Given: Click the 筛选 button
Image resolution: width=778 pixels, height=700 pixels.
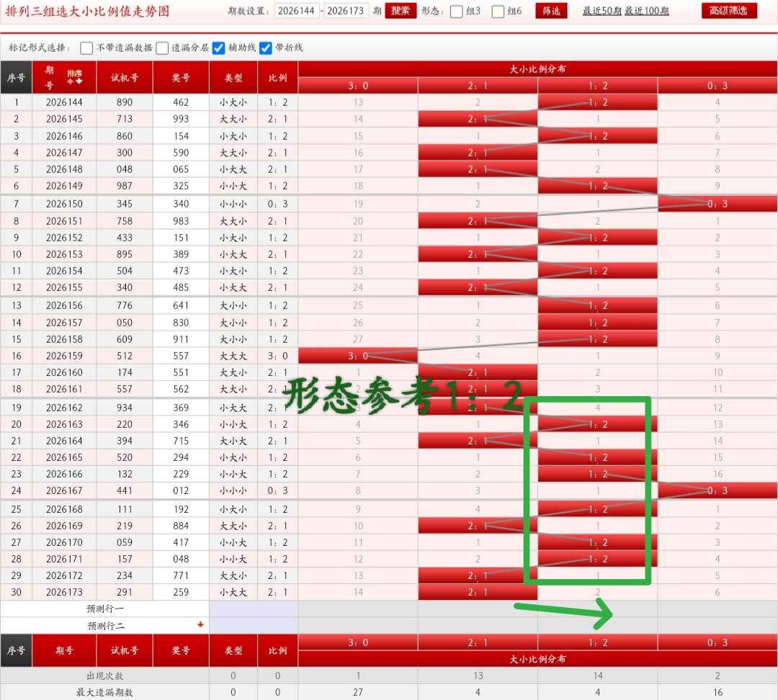Looking at the screenshot, I should point(551,11).
